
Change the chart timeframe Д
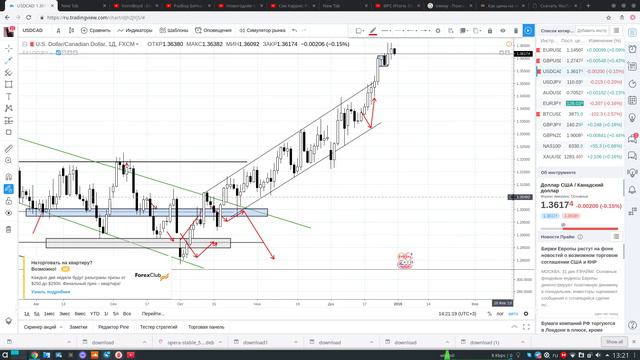(x=58, y=31)
